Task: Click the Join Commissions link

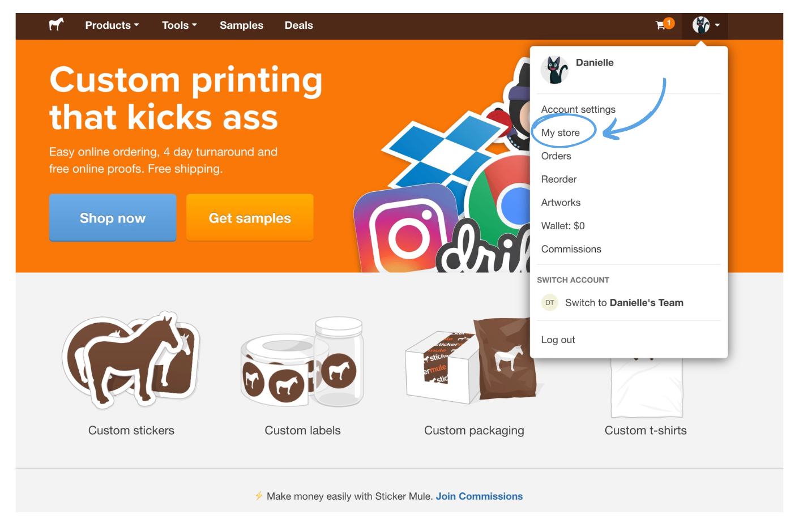Action: coord(479,496)
